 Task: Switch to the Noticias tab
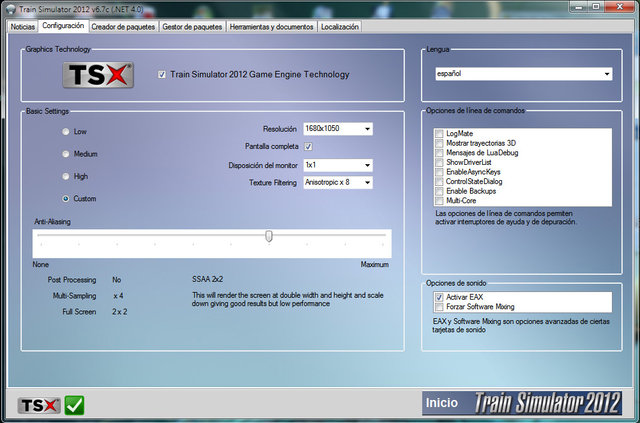coord(29,27)
